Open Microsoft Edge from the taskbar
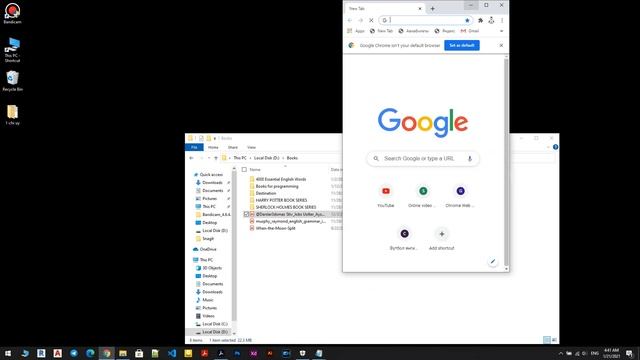Viewport: 640px width, 360px height. click(90, 353)
